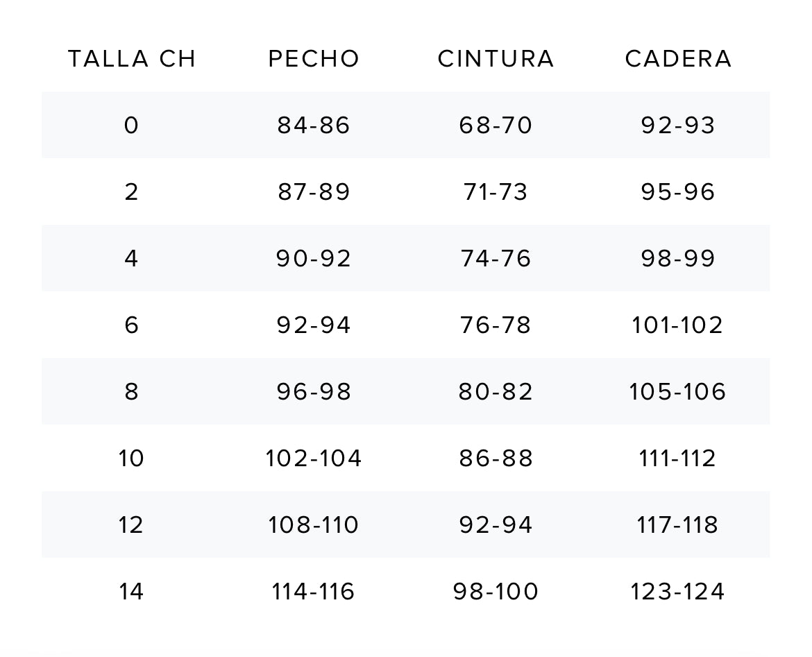Viewport: 812px width, 657px height.
Task: Select the 76-78 cintura cell
Action: point(496,325)
